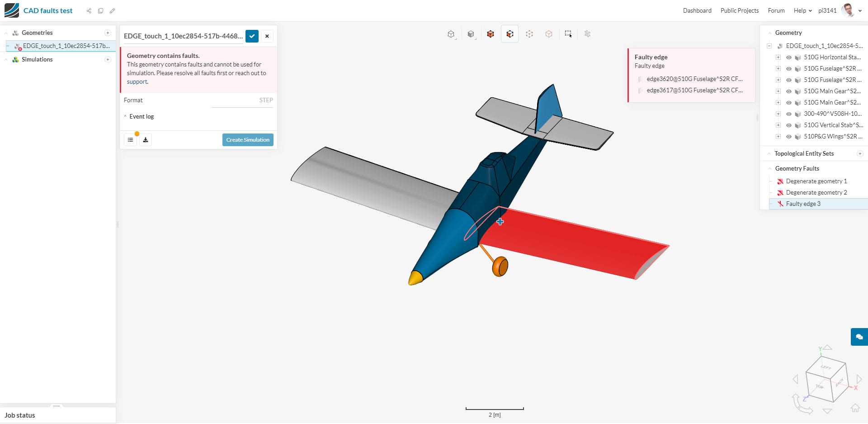Activate the show-all-geometry cube icon
The width and height of the screenshot is (868, 424).
pyautogui.click(x=491, y=34)
